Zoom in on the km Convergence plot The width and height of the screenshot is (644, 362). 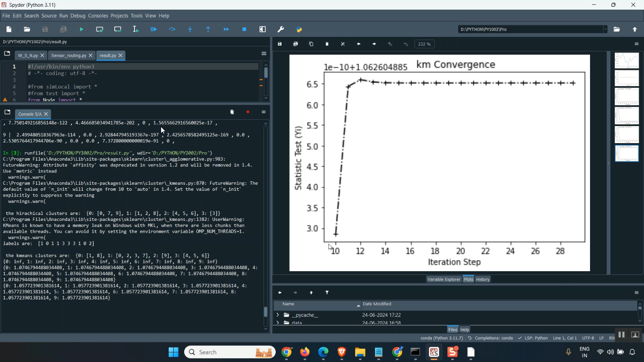pyautogui.click(x=390, y=44)
